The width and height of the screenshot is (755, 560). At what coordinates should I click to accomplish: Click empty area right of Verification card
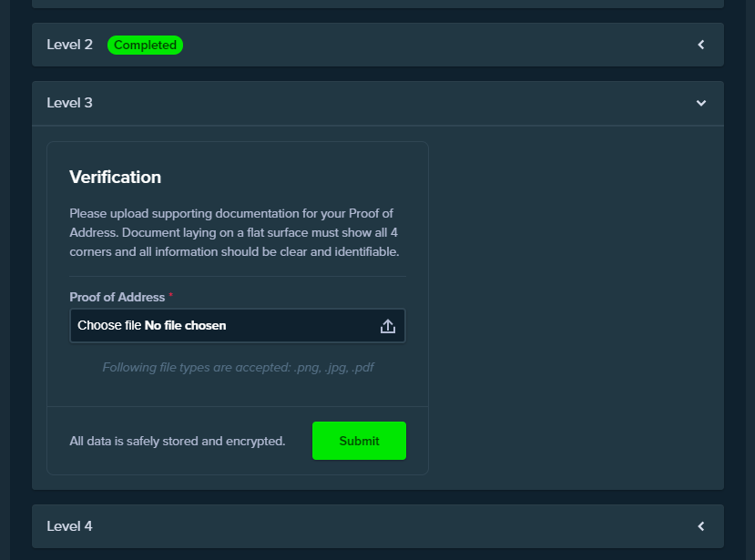(x=576, y=308)
